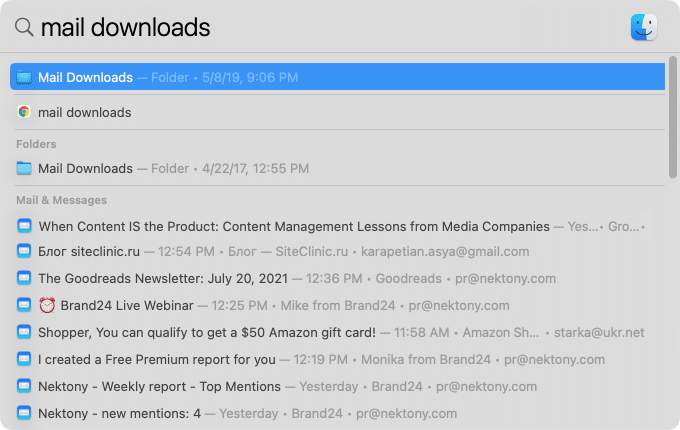Click mail icon for Amazon gift card email
Viewport: 680px width, 430px height.
coord(24,332)
